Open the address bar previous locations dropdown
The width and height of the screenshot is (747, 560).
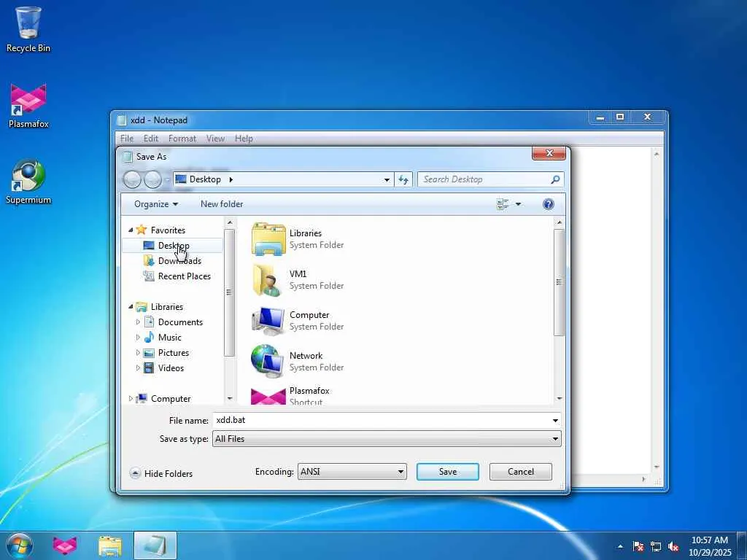click(x=387, y=179)
